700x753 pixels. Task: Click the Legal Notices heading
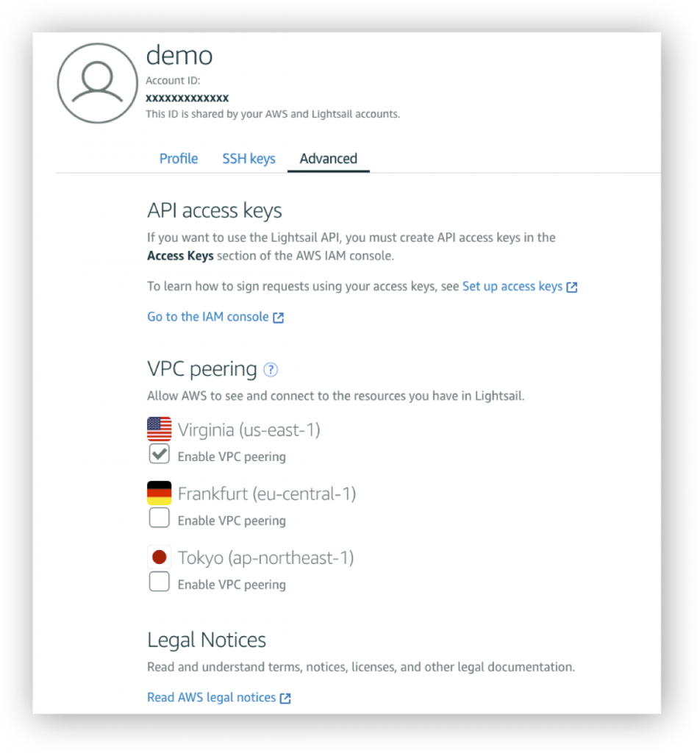pos(207,640)
